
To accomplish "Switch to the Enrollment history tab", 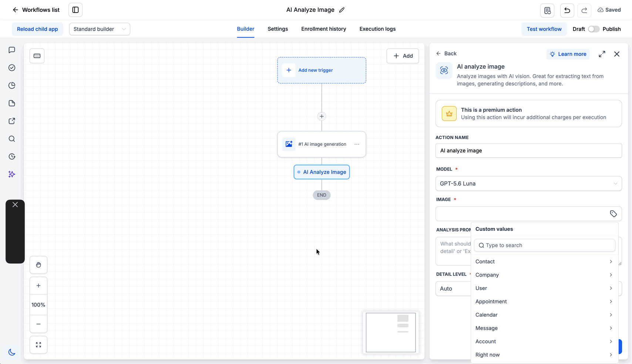I will coord(323,29).
